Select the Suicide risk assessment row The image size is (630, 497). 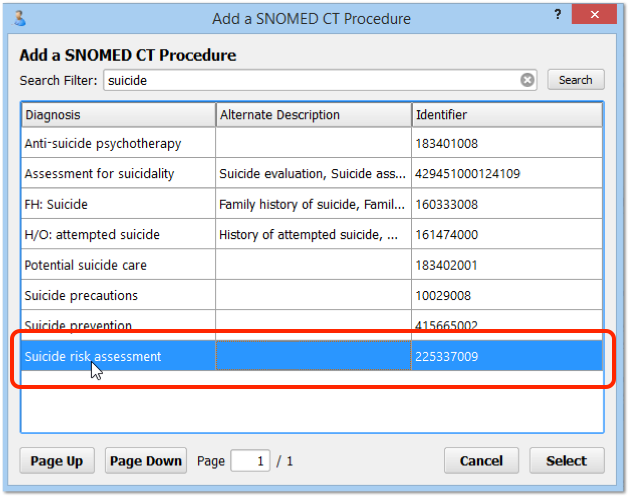[312, 356]
